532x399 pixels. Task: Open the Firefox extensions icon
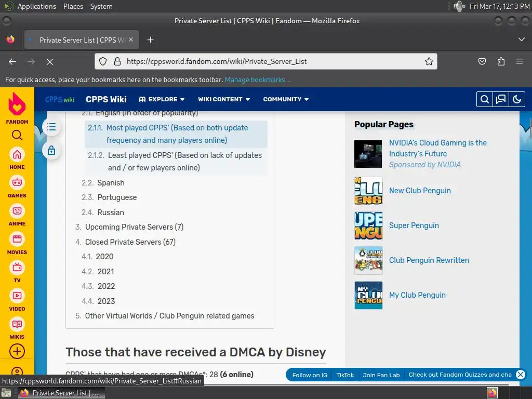(501, 61)
